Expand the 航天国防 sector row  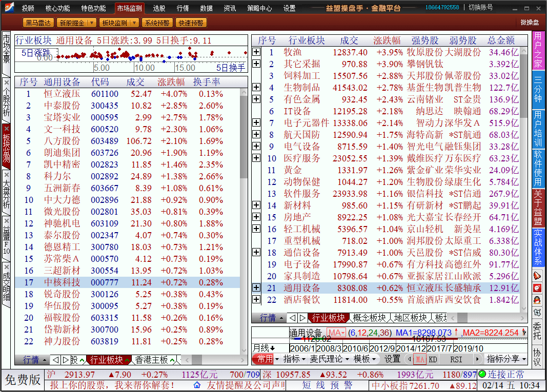(x=256, y=134)
